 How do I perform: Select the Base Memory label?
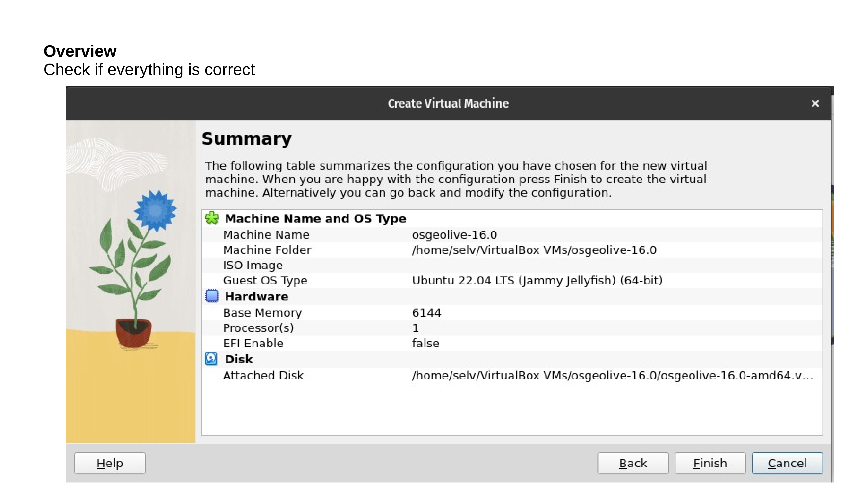pos(262,313)
